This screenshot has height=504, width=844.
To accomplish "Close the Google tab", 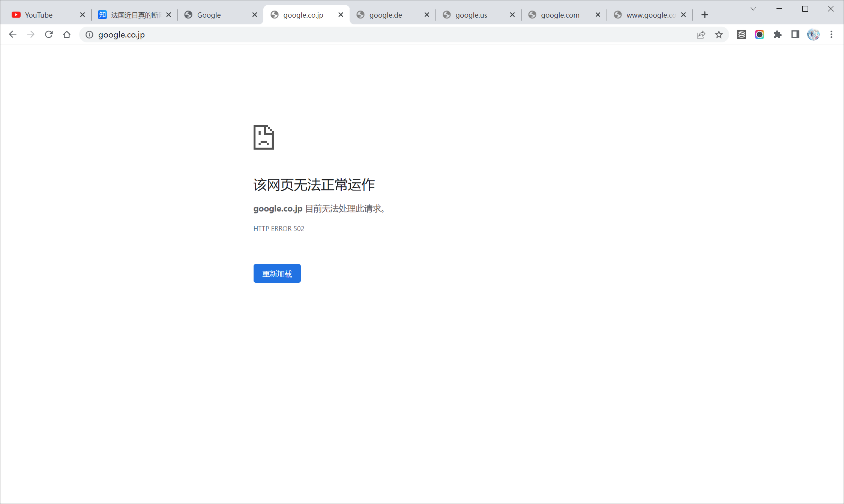I will click(255, 15).
